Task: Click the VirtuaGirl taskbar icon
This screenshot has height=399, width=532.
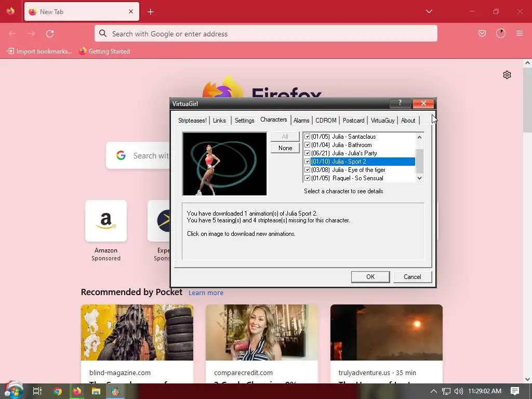Action: pos(115,391)
